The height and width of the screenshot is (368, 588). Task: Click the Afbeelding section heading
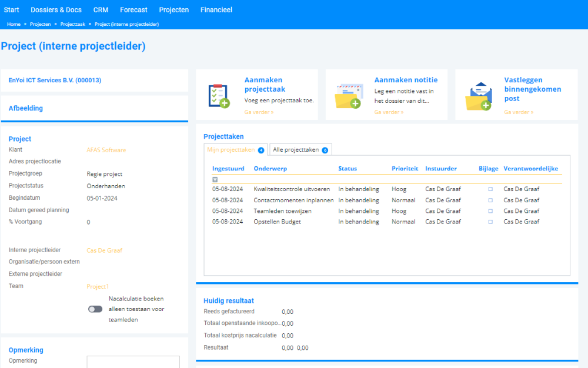point(25,108)
